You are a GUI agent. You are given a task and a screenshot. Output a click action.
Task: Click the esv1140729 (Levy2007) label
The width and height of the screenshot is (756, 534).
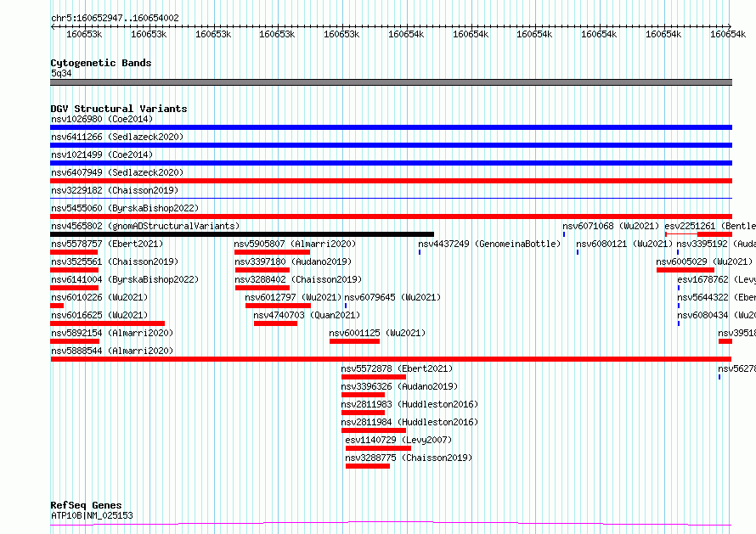pyautogui.click(x=398, y=440)
